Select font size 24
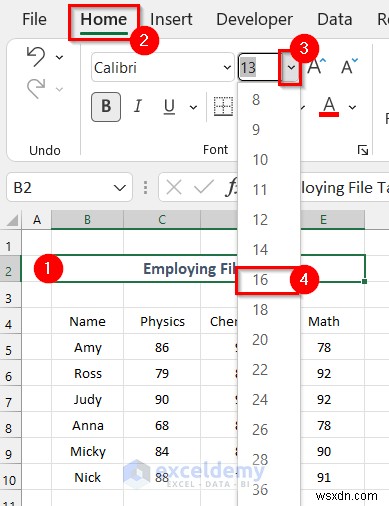The width and height of the screenshot is (389, 506). tap(269, 400)
